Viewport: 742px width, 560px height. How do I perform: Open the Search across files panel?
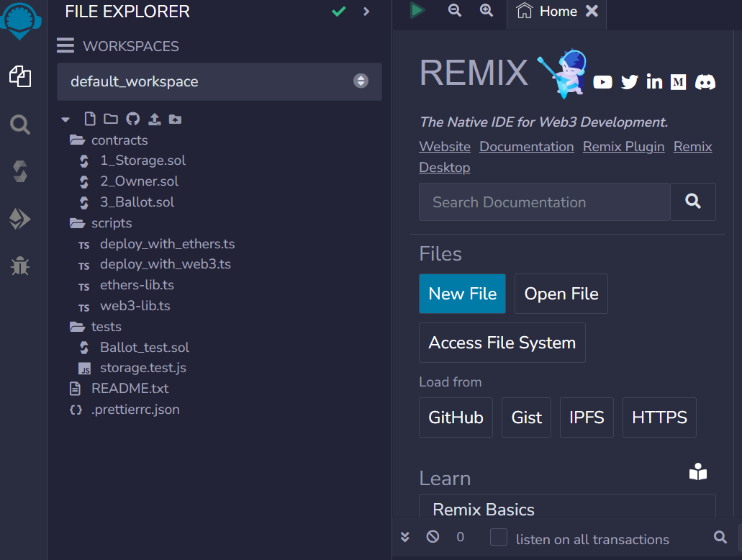point(19,124)
